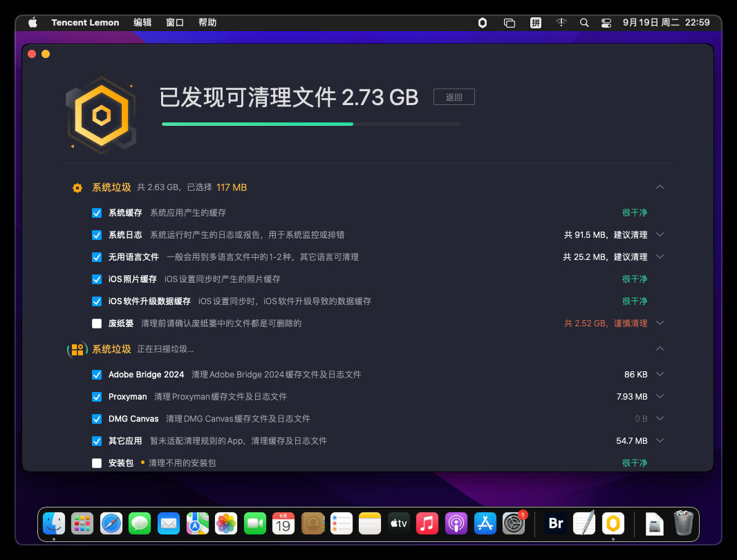
Task: Open Apple TV app in dock
Action: pyautogui.click(x=399, y=523)
